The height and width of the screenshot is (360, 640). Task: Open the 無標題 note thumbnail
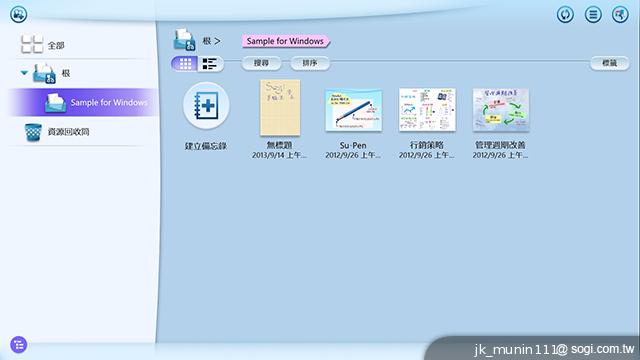[280, 108]
